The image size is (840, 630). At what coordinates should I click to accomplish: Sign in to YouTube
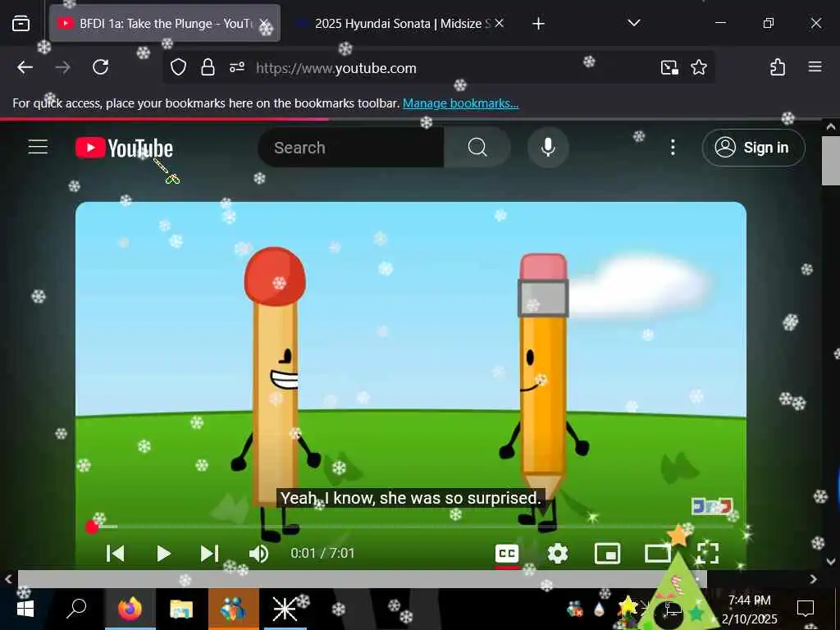pos(753,148)
